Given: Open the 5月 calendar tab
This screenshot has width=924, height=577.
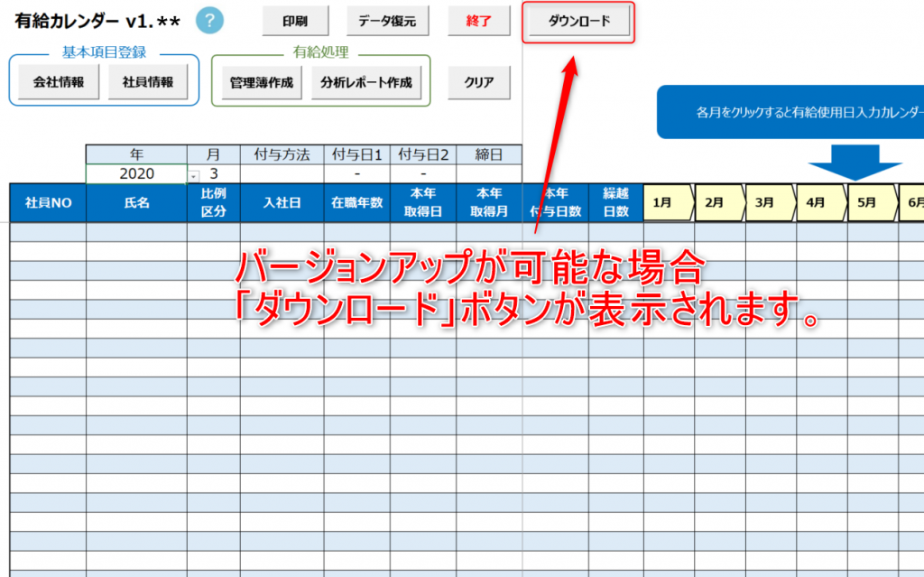Looking at the screenshot, I should click(873, 202).
